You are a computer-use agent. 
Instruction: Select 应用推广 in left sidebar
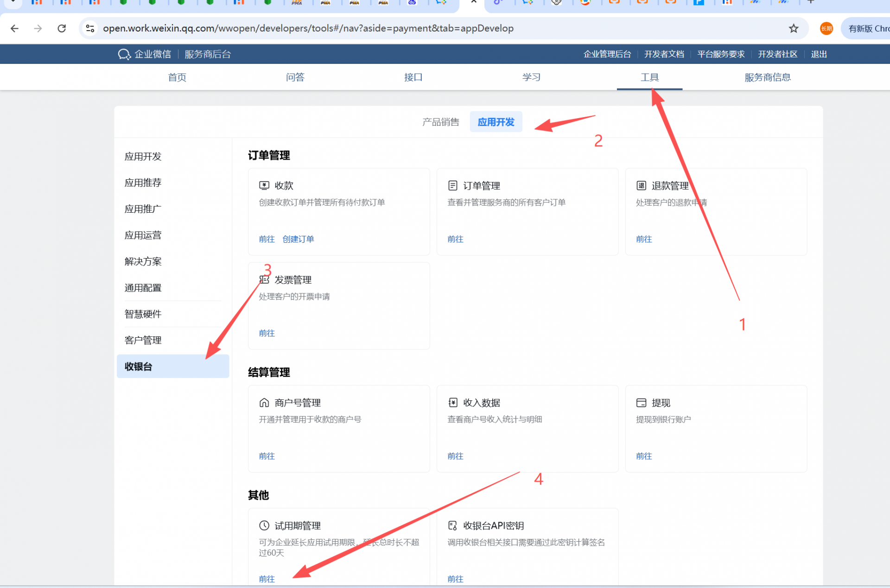pos(143,209)
